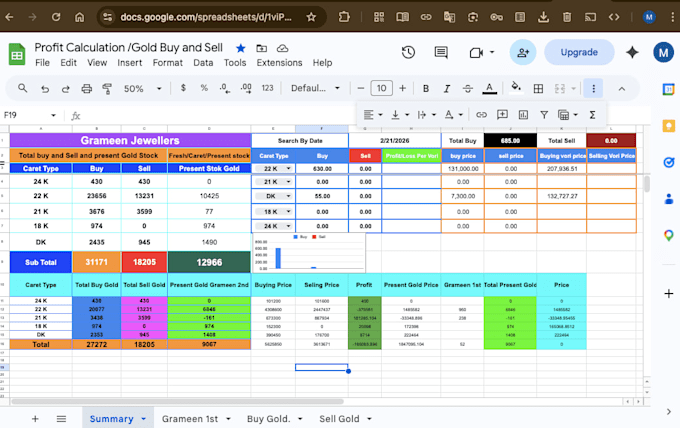Collapse the header with the caret
680x428 pixels.
pyautogui.click(x=621, y=88)
